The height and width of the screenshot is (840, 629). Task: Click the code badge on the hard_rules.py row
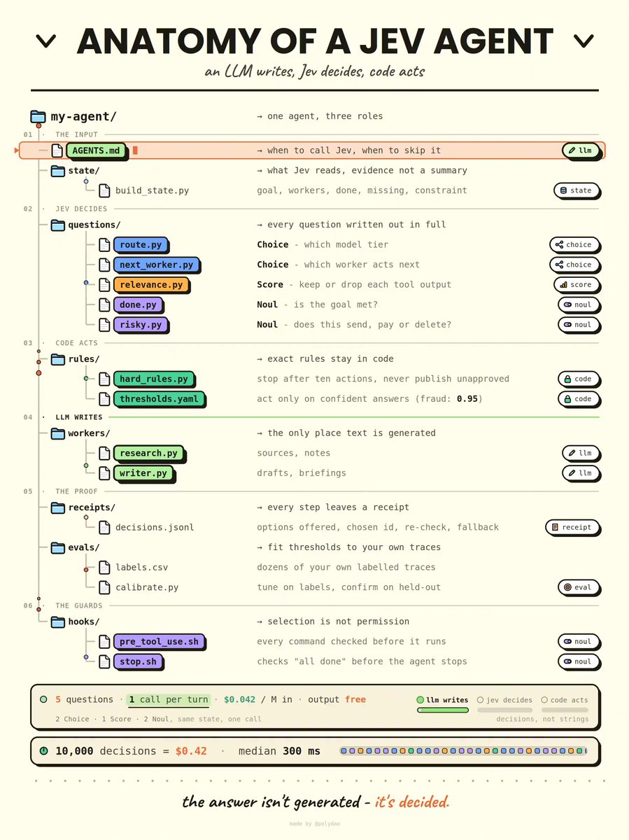coord(578,379)
